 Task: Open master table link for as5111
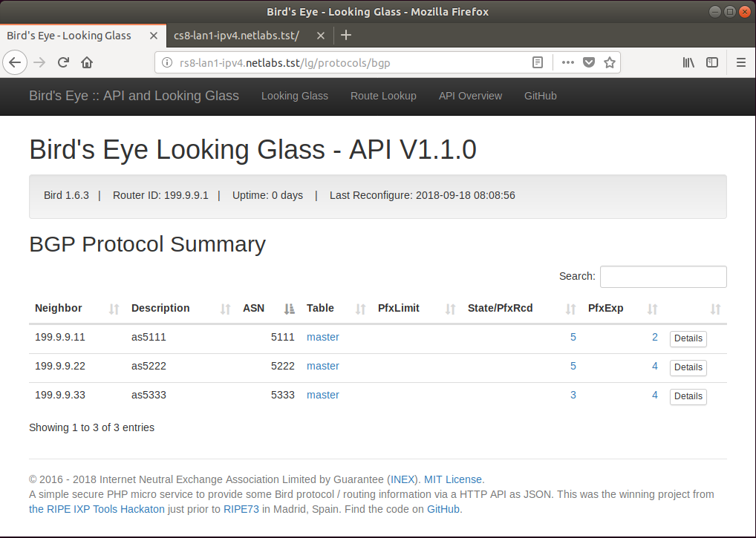322,337
